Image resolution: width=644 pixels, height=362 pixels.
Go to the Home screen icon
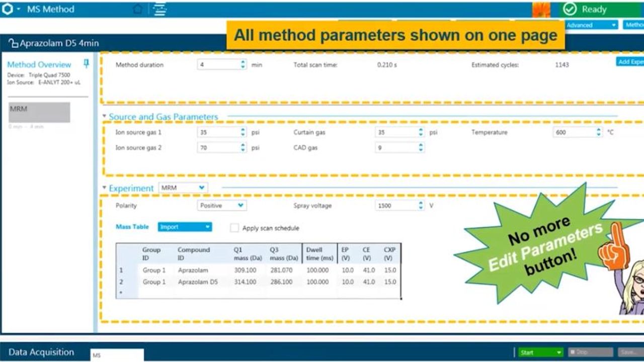[x=137, y=9]
